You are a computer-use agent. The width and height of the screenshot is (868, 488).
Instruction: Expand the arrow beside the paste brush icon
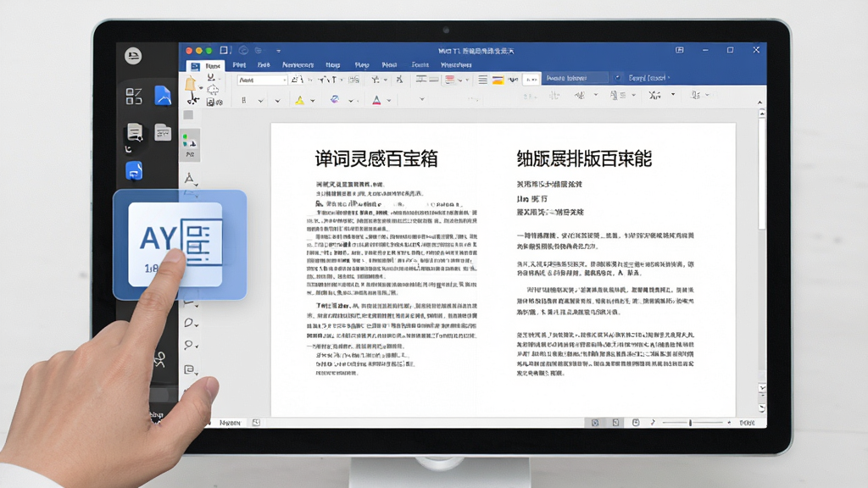(200, 87)
